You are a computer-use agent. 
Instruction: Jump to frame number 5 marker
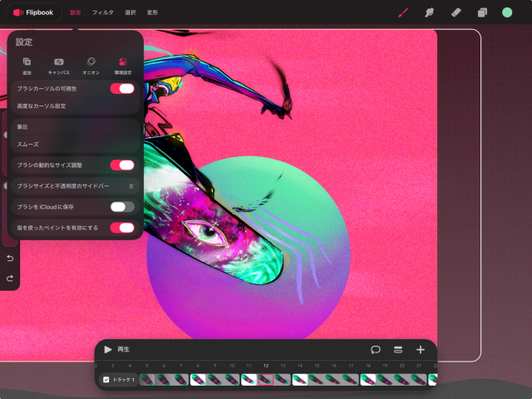click(146, 366)
